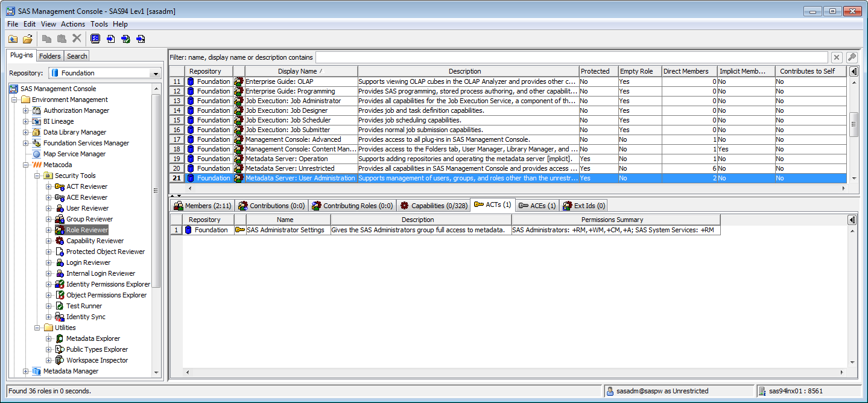Expand the Authorization Manager node
This screenshot has width=868, height=403.
point(25,110)
